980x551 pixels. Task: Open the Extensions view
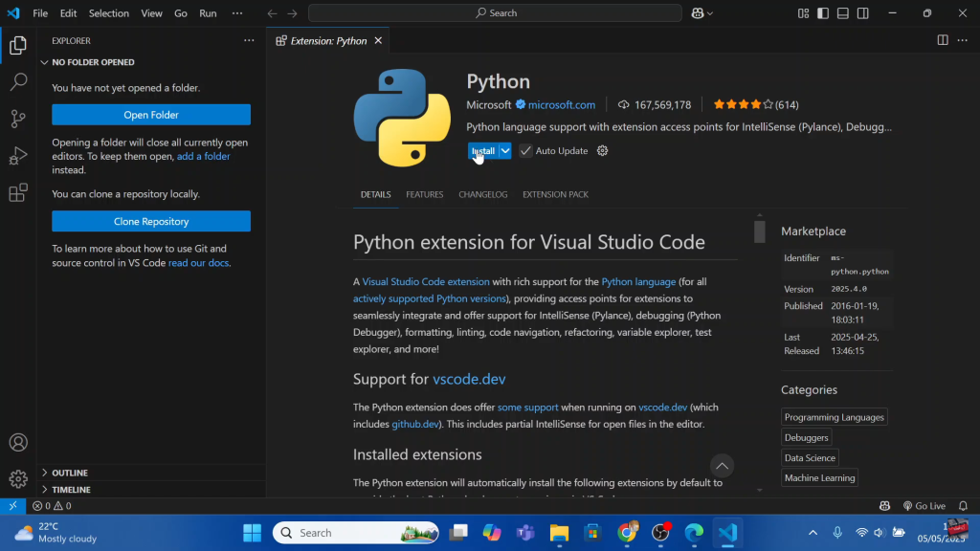[18, 192]
